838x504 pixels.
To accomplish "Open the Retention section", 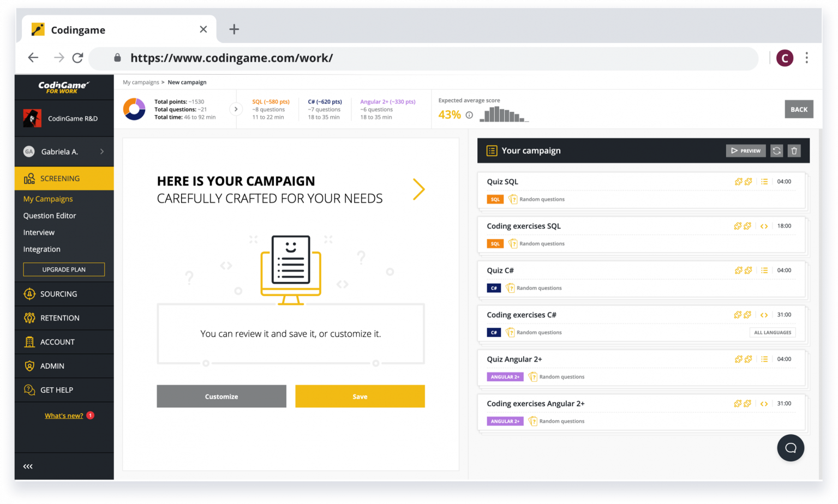I will (x=59, y=318).
